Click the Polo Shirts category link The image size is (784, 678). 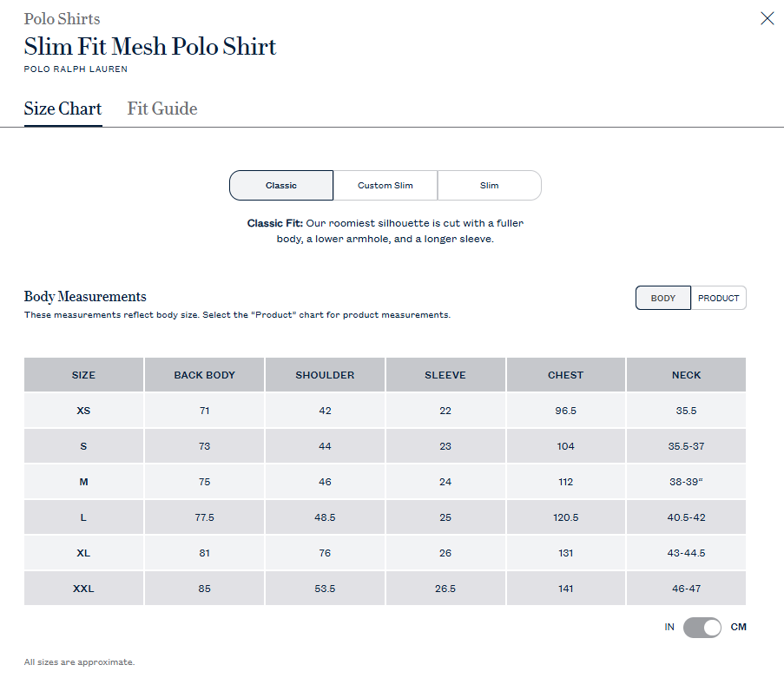tap(62, 18)
